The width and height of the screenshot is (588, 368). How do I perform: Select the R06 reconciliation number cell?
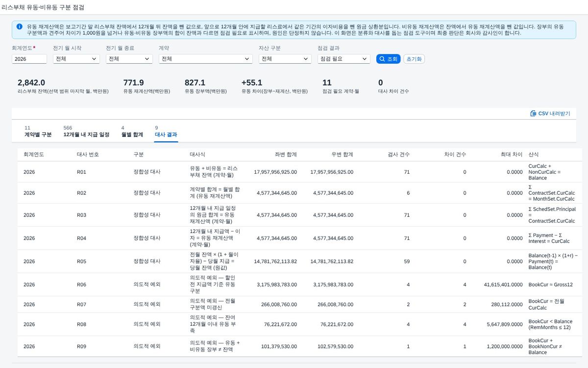tap(81, 285)
